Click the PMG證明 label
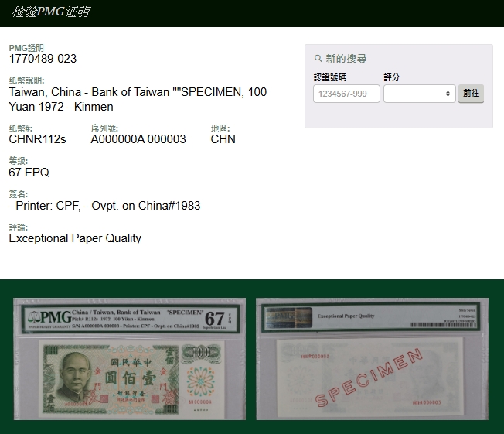Screen dimensions: 504x434 (26, 48)
